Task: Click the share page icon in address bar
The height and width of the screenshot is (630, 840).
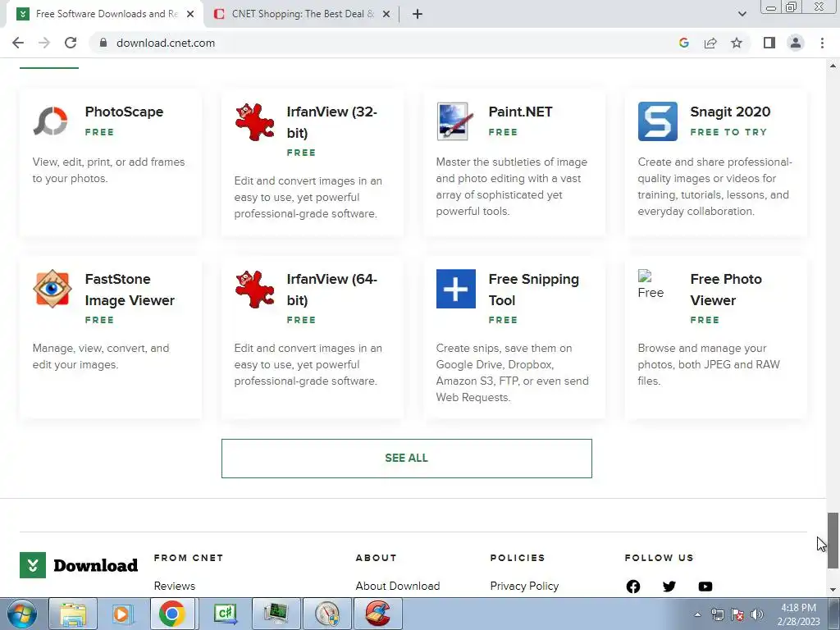Action: (710, 43)
